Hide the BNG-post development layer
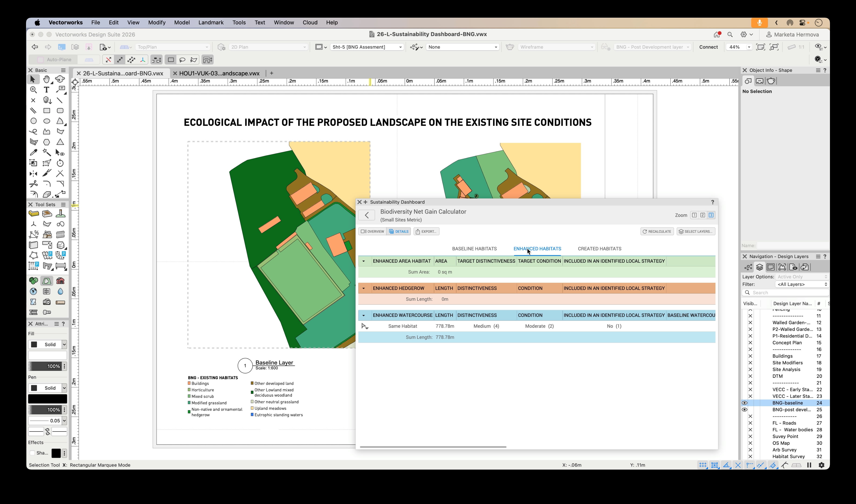This screenshot has width=856, height=504. [744, 410]
